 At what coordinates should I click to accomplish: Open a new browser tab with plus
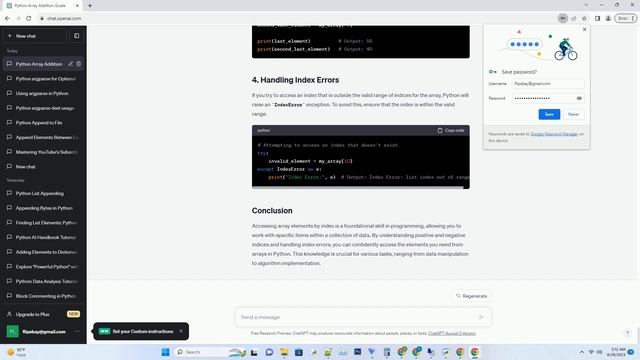point(90,6)
